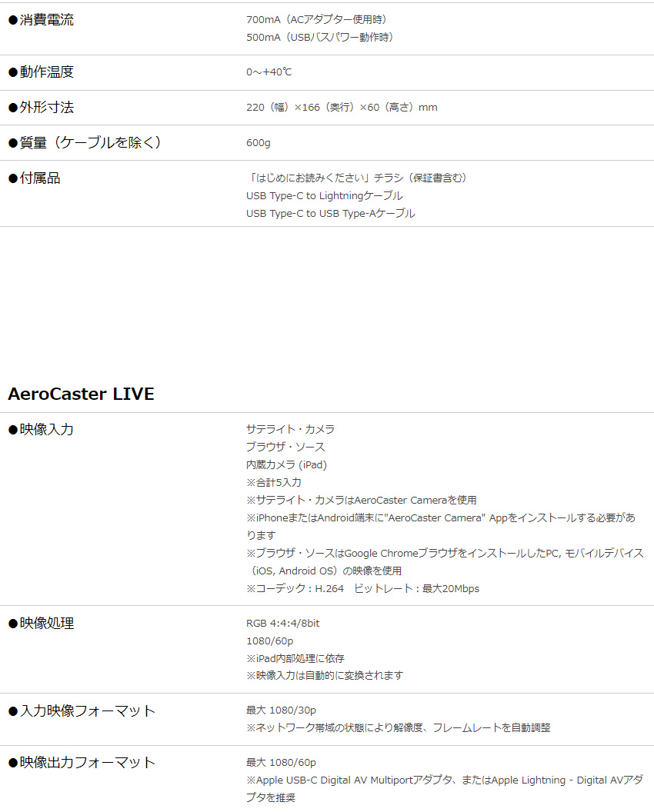The width and height of the screenshot is (654, 812).
Task: Click the Apple USB-C Digital AV Multiport note
Action: click(x=445, y=789)
